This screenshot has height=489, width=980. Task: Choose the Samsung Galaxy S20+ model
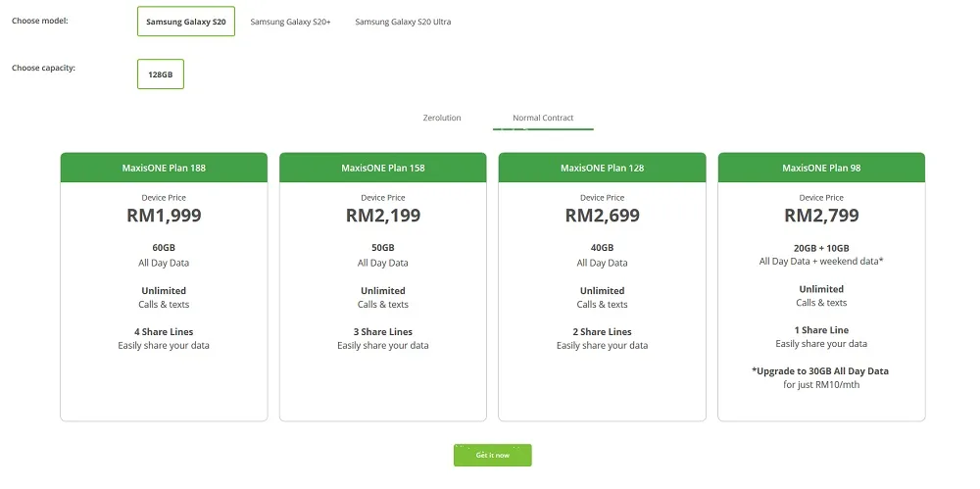tap(291, 22)
